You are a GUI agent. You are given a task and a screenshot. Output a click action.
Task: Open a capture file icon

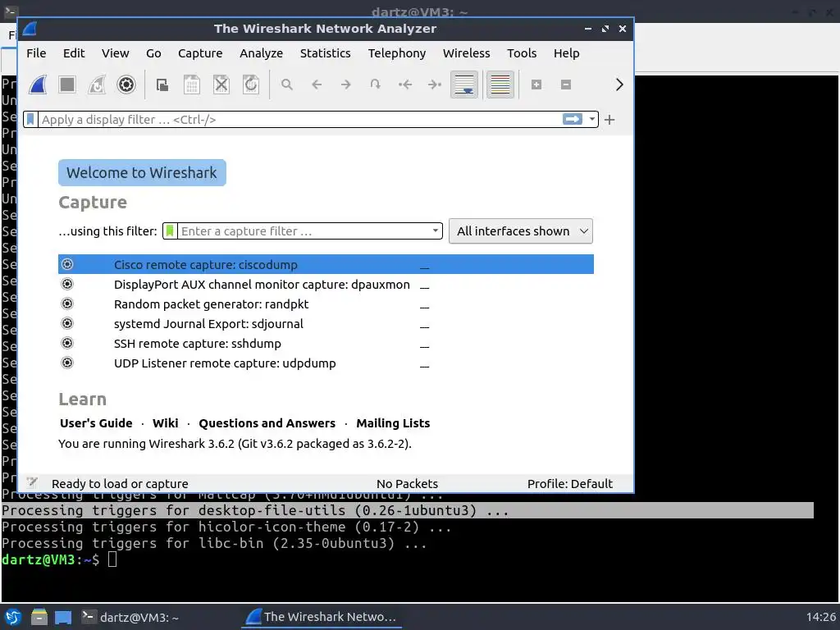point(162,84)
